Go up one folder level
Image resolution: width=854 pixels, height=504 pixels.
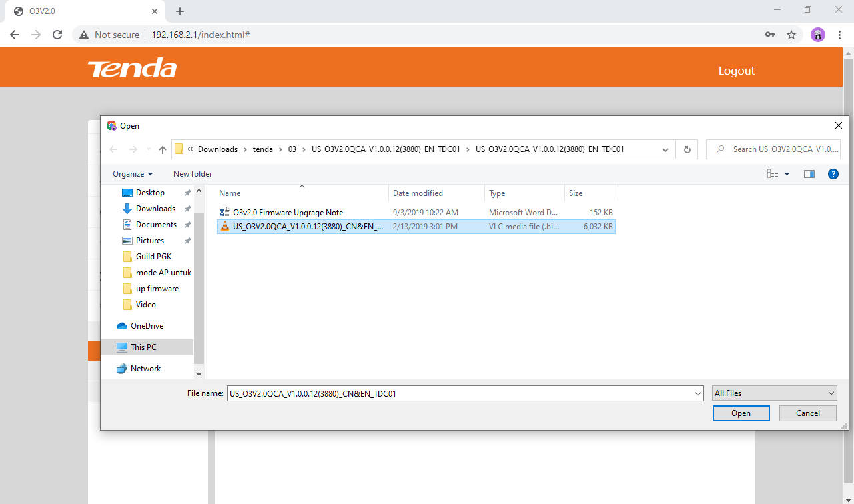(163, 149)
